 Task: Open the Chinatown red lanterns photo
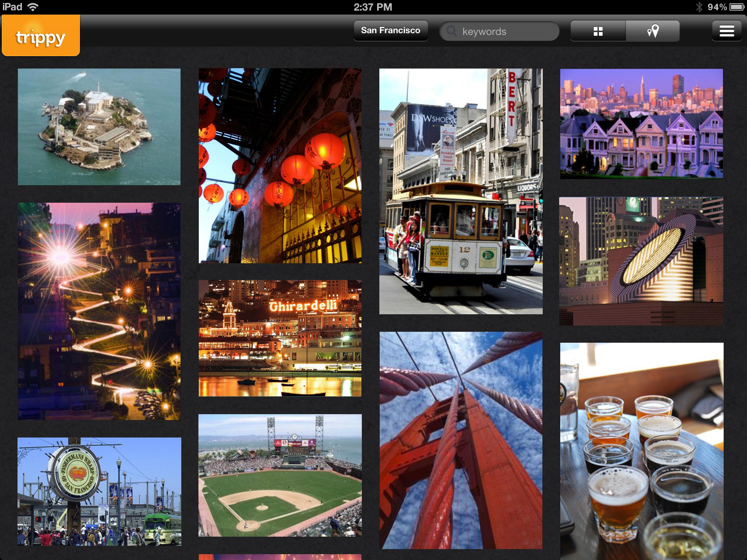[280, 166]
